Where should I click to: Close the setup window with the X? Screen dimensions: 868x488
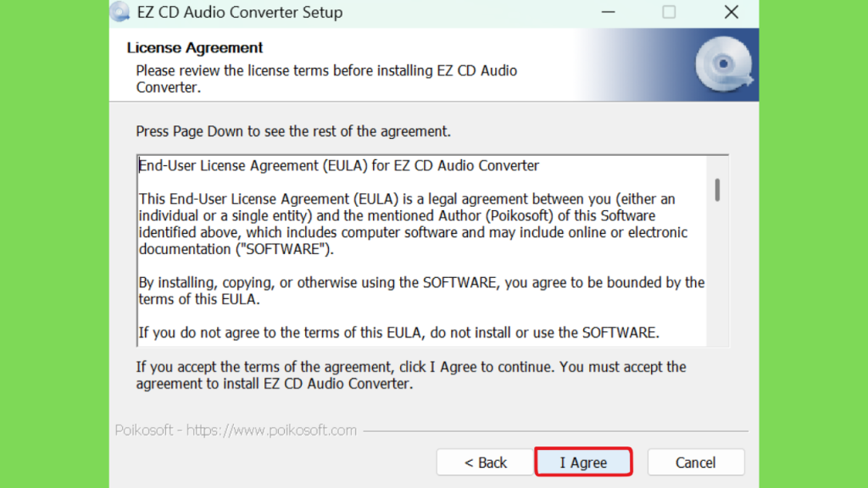click(x=732, y=12)
